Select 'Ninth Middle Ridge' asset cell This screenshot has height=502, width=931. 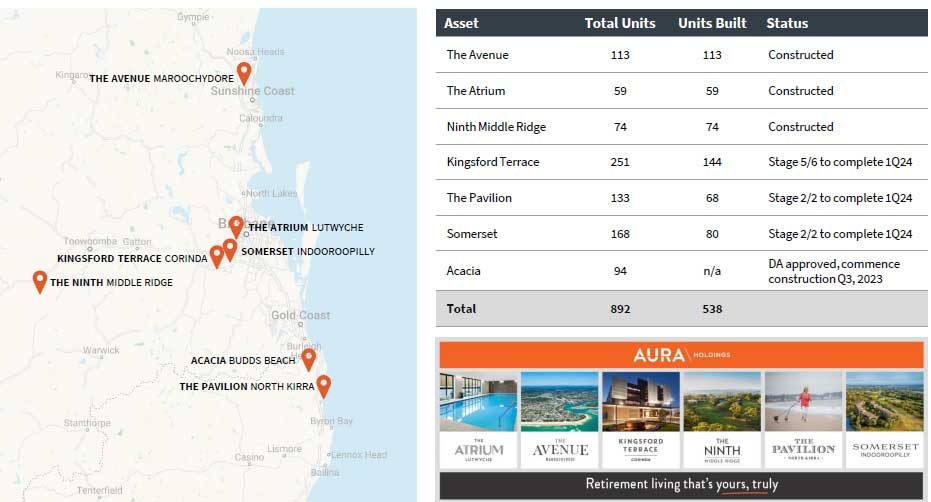tap(496, 127)
